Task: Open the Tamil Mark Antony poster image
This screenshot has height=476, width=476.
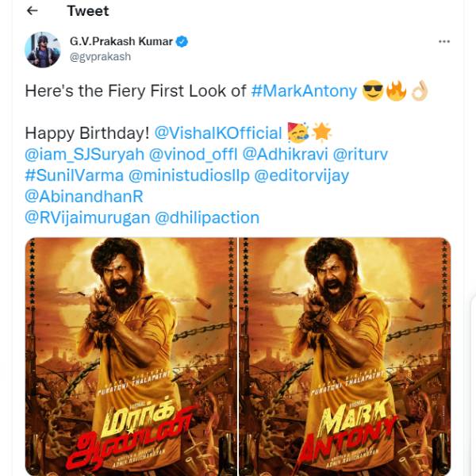Action: click(x=131, y=357)
